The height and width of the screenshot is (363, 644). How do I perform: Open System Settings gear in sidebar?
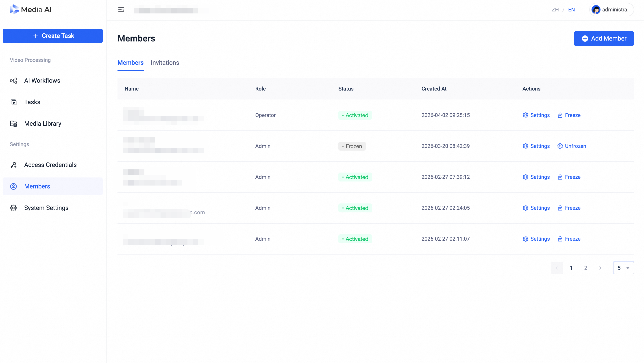pyautogui.click(x=52, y=208)
